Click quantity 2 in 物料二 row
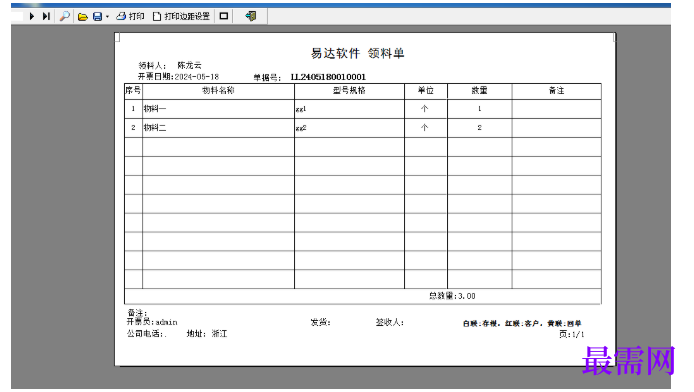This screenshot has width=694, height=392. pyautogui.click(x=479, y=128)
